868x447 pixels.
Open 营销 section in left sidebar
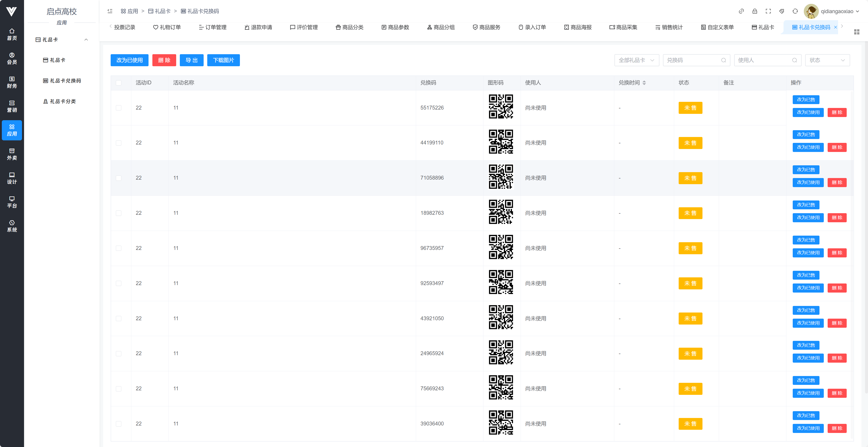tap(12, 106)
